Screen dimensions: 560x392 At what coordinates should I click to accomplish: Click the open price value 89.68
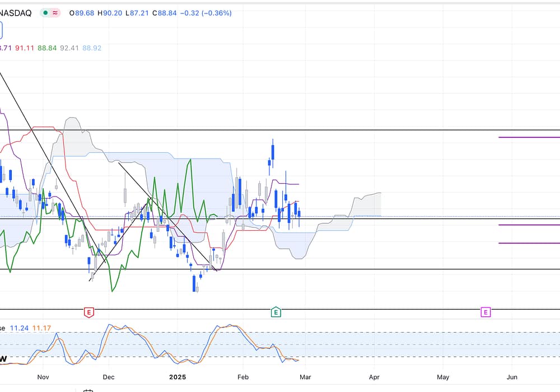pyautogui.click(x=84, y=13)
